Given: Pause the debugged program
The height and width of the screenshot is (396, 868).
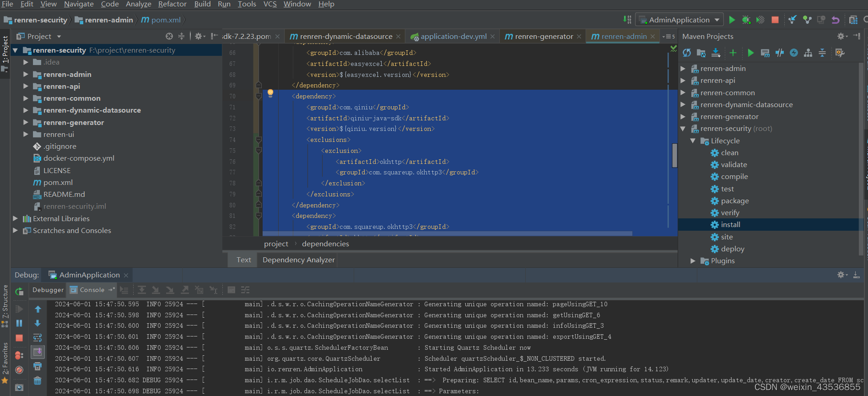Looking at the screenshot, I should coord(19,323).
